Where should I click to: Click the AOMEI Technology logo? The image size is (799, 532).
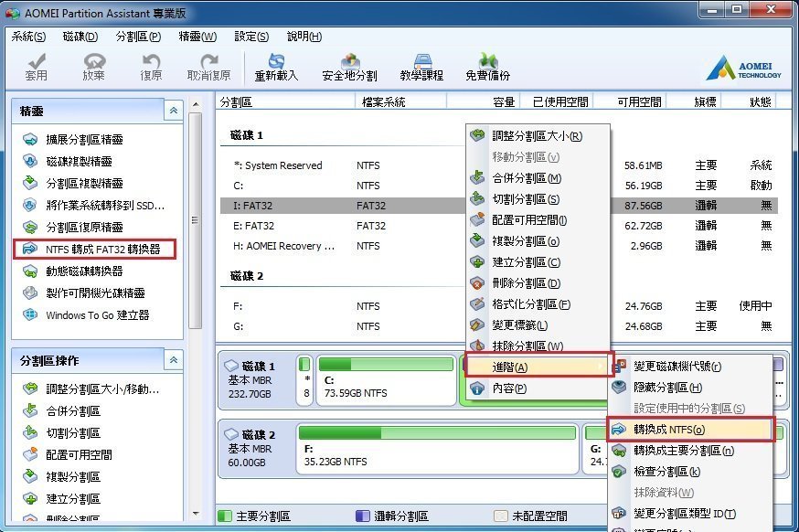(x=743, y=69)
